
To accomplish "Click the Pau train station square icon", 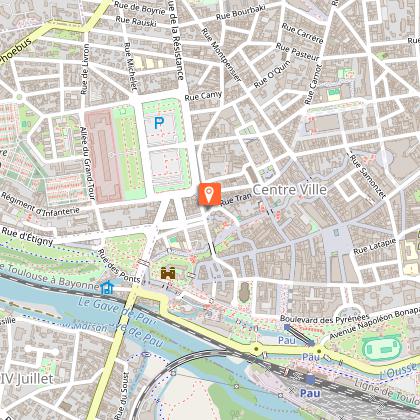I will click(x=310, y=379).
